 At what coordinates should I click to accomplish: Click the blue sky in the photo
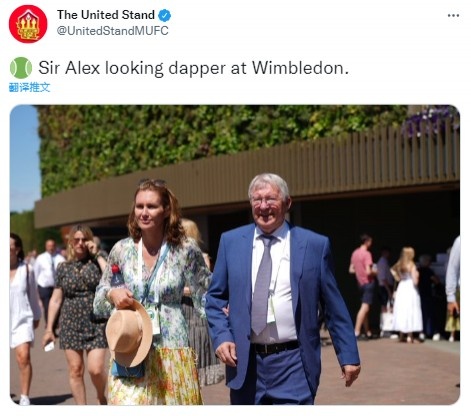pyautogui.click(x=24, y=157)
